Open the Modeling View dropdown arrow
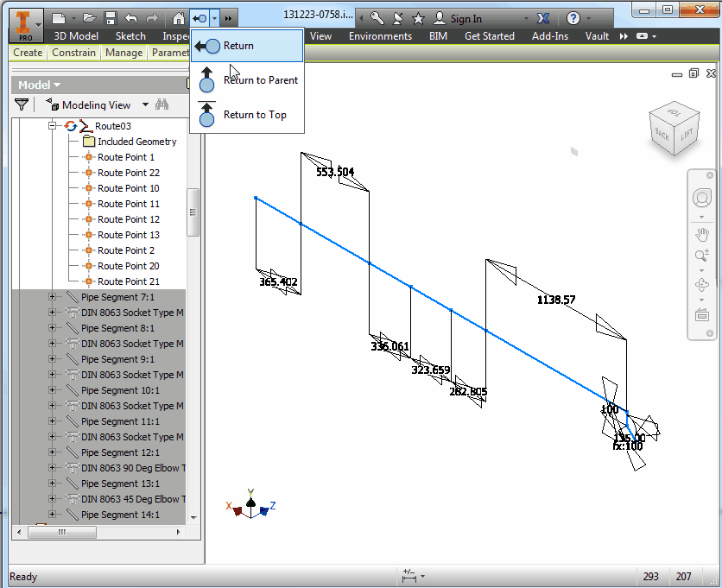 point(145,105)
